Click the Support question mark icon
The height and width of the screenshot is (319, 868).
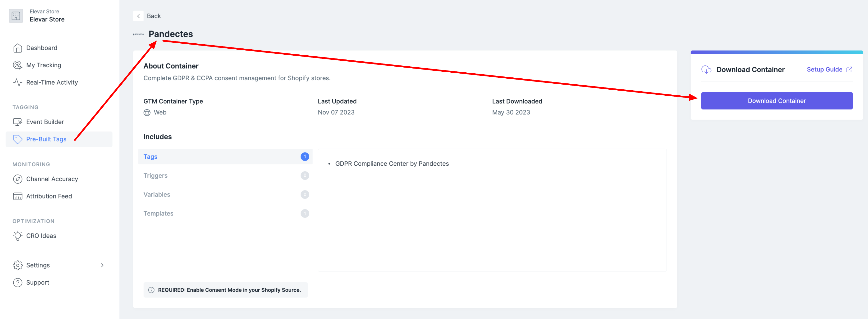click(x=17, y=283)
